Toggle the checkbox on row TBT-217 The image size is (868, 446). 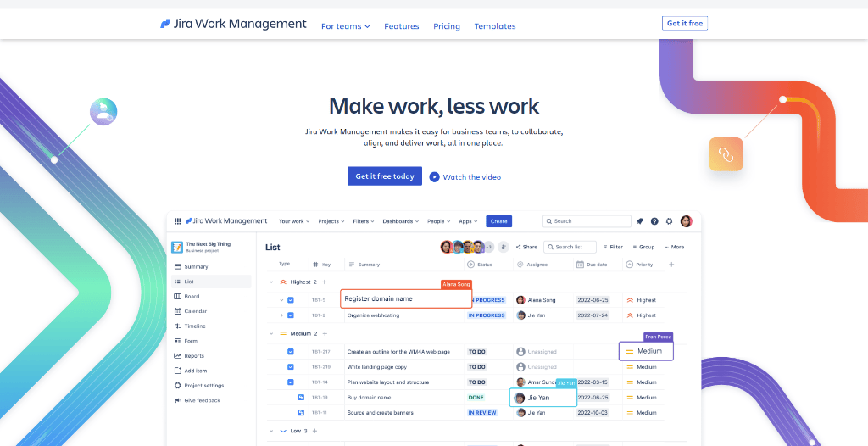click(x=291, y=351)
